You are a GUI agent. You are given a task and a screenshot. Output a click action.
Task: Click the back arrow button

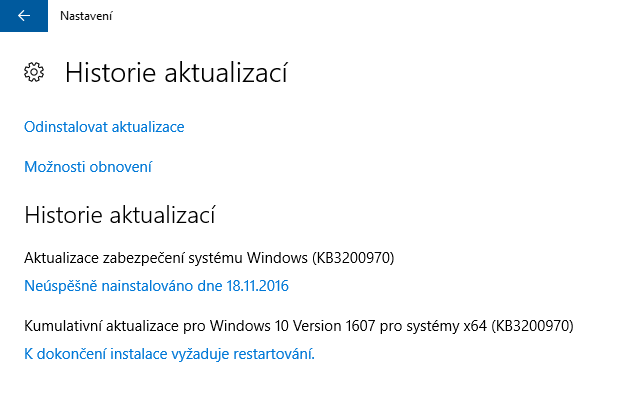tap(23, 15)
